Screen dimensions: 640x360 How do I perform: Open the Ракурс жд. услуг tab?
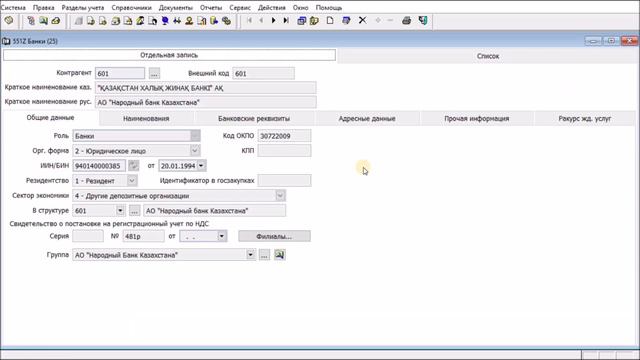click(x=584, y=118)
